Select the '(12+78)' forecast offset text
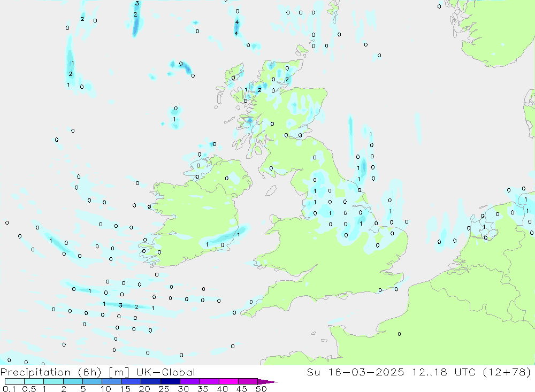The image size is (535, 392). 507,372
